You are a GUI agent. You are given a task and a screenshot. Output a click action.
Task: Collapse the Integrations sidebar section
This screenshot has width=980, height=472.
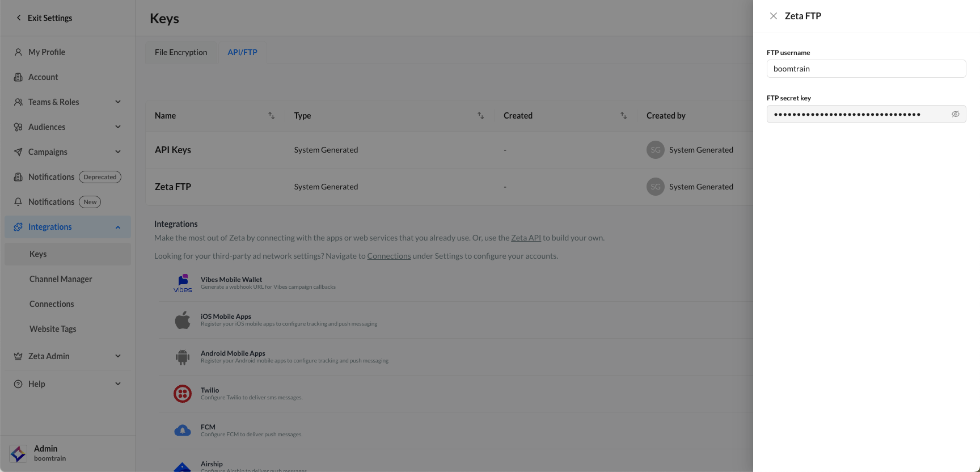click(x=118, y=227)
